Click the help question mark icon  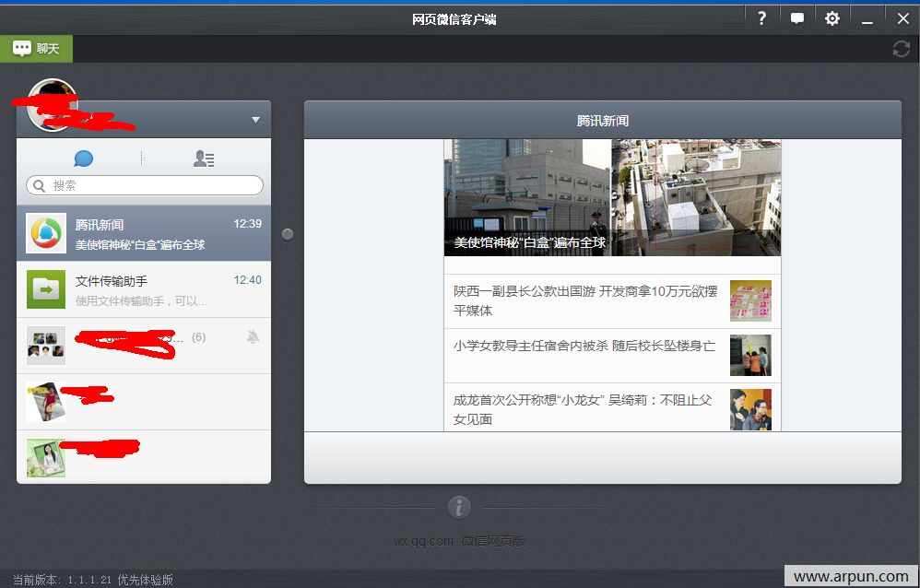761,18
